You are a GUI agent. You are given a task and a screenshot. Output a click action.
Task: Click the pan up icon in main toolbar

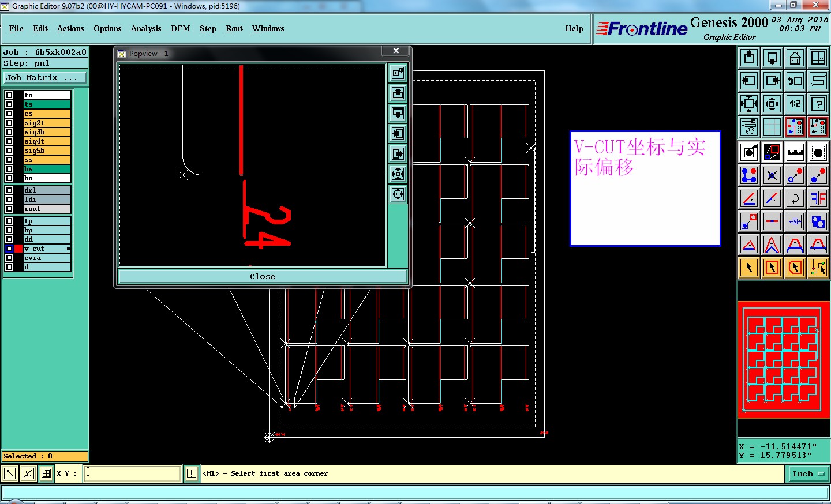click(749, 58)
